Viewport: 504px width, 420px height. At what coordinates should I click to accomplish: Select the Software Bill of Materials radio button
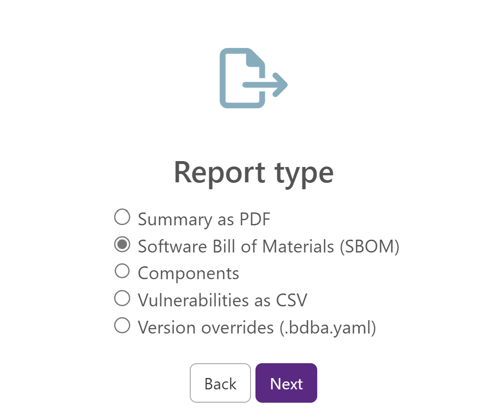(122, 245)
